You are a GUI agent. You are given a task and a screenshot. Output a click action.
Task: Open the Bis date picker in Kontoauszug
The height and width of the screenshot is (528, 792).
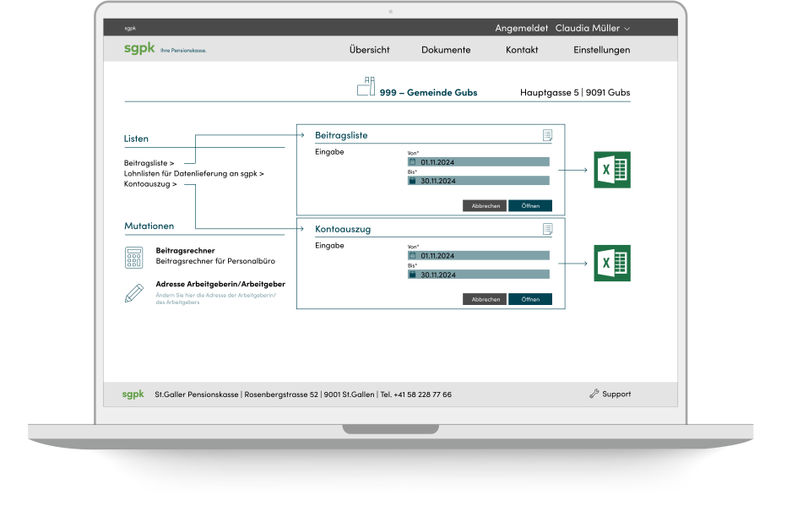[x=413, y=274]
